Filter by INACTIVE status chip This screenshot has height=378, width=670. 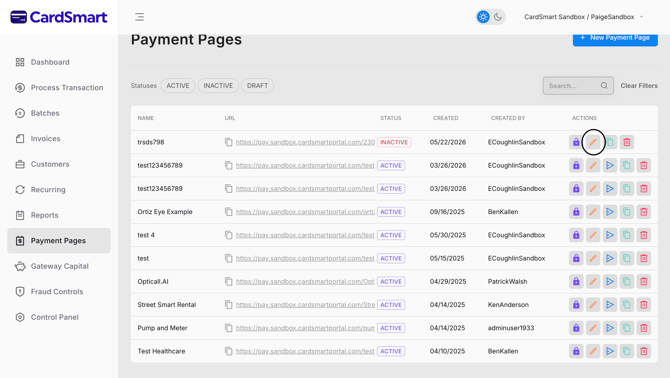pos(218,85)
